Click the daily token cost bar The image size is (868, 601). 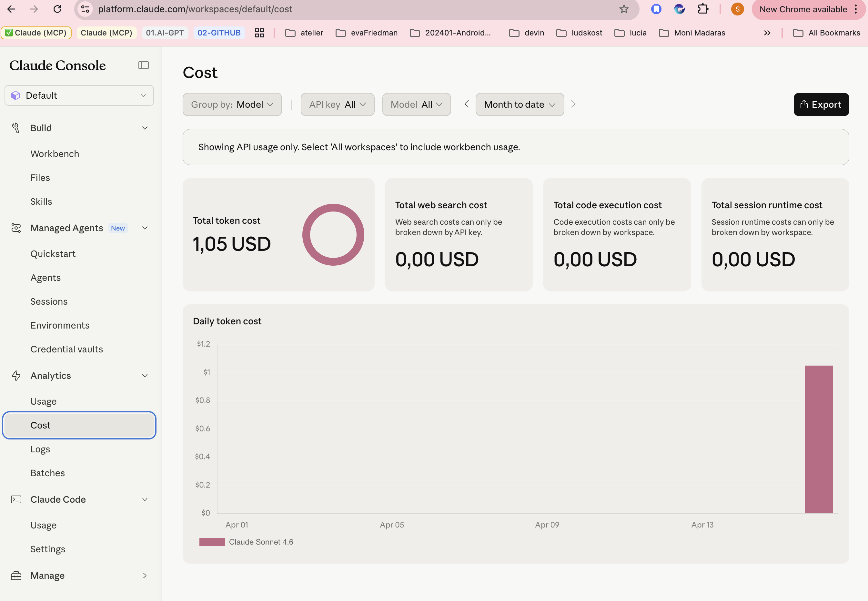point(819,439)
